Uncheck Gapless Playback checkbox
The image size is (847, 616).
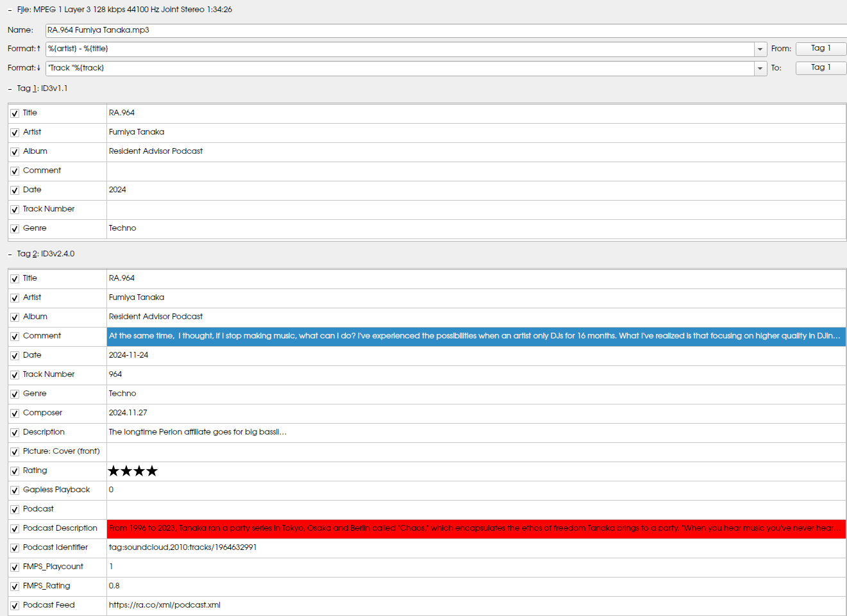[x=15, y=490]
